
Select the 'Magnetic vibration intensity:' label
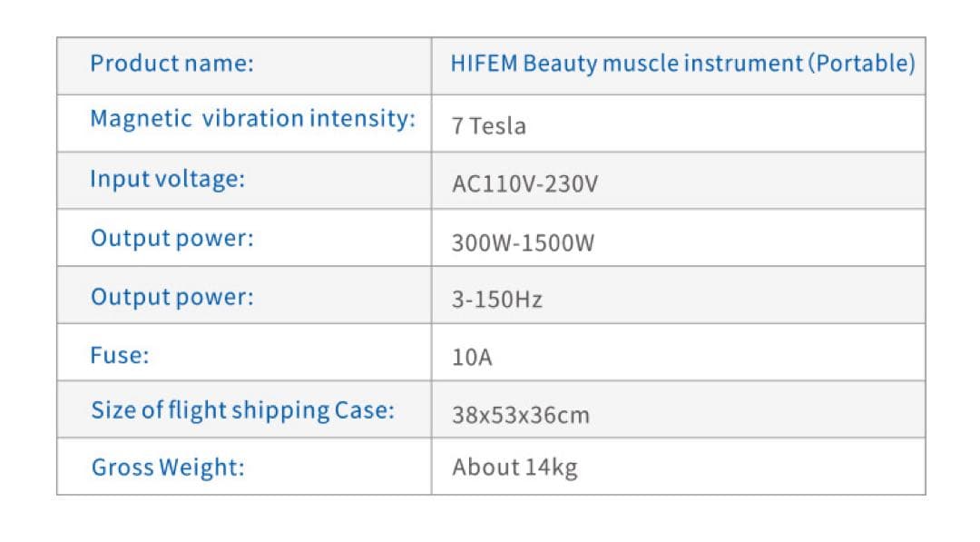click(x=253, y=119)
